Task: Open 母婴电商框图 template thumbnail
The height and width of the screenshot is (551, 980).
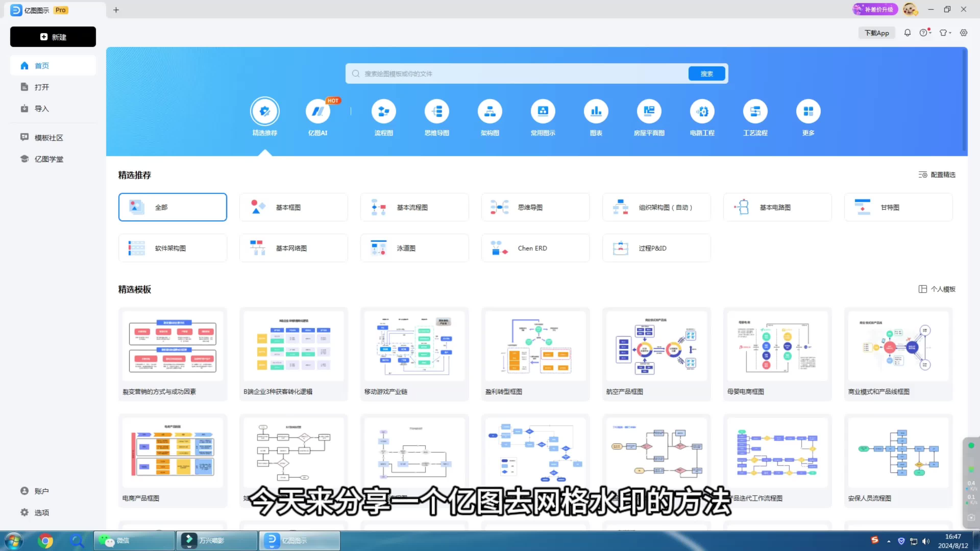Action: coord(778,346)
